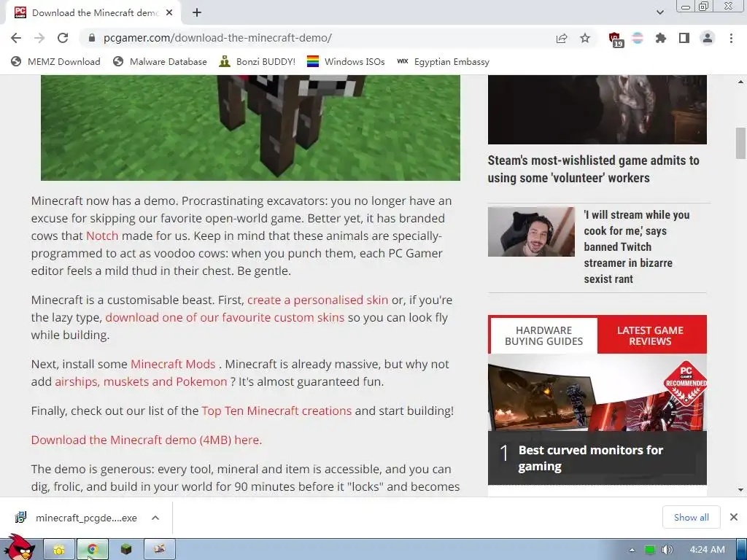Open the Minecraft block taskbar icon
Screen dimensions: 747x560
pyautogui.click(x=125, y=550)
